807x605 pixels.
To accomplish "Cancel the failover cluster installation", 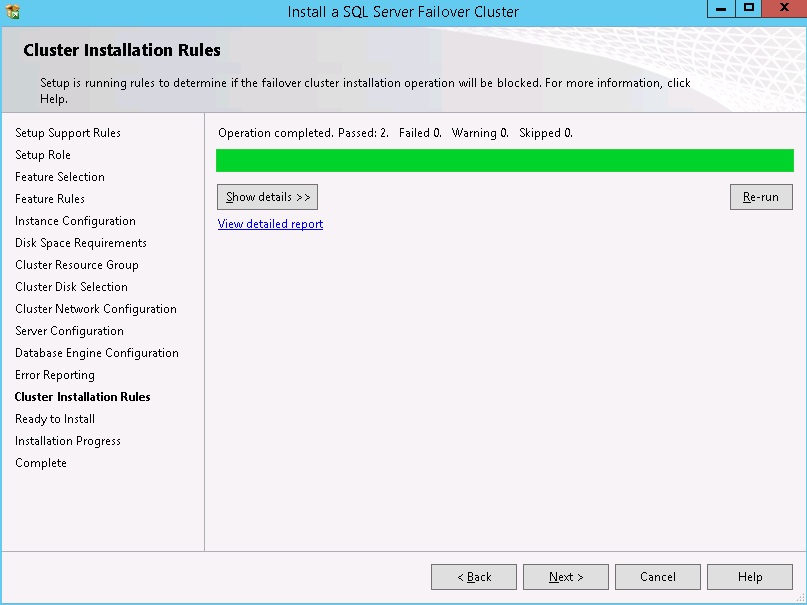I will tap(657, 577).
